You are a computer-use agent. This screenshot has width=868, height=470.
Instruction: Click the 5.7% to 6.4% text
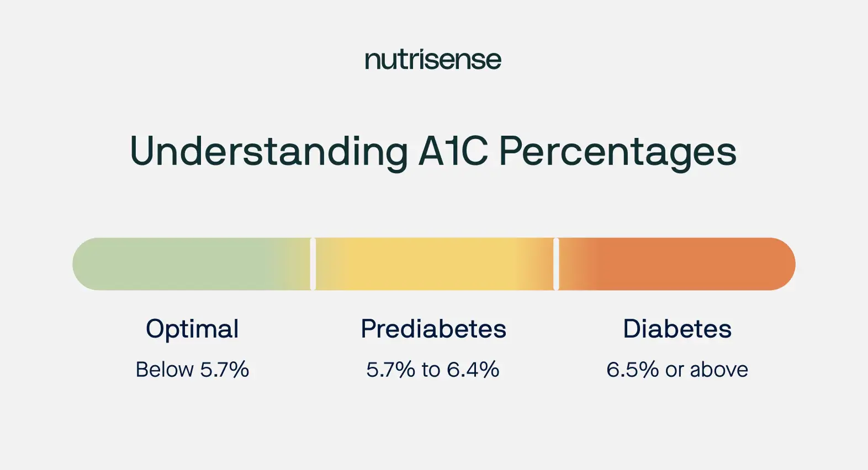point(433,370)
